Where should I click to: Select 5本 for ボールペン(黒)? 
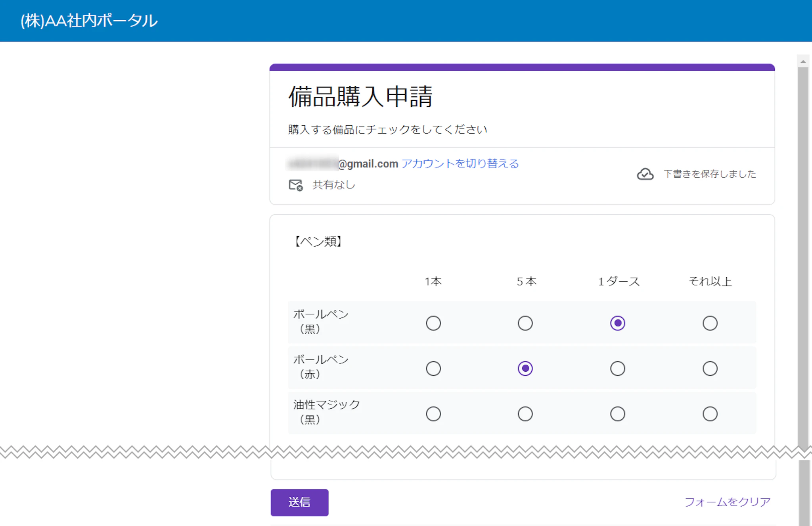pyautogui.click(x=525, y=323)
